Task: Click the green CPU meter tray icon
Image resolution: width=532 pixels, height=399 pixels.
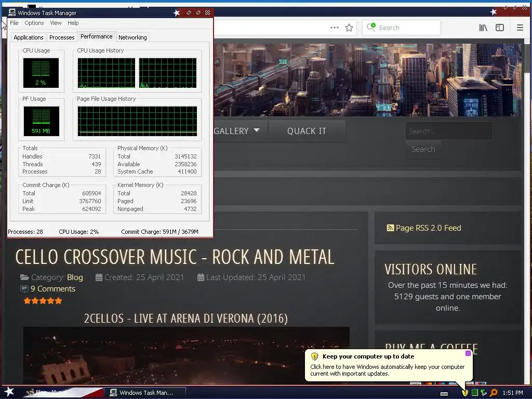Action: coord(475,393)
